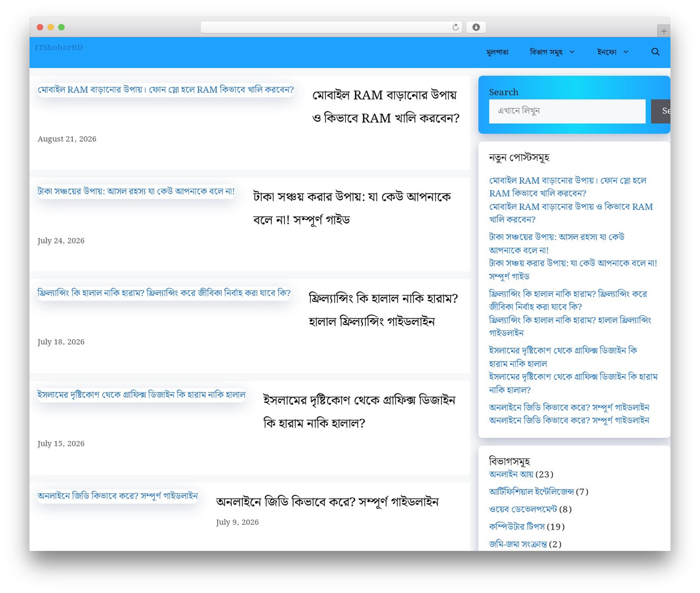Screen dimensions: 700x593
Task: Click the post date 'July 18, 2026'
Action: [61, 342]
